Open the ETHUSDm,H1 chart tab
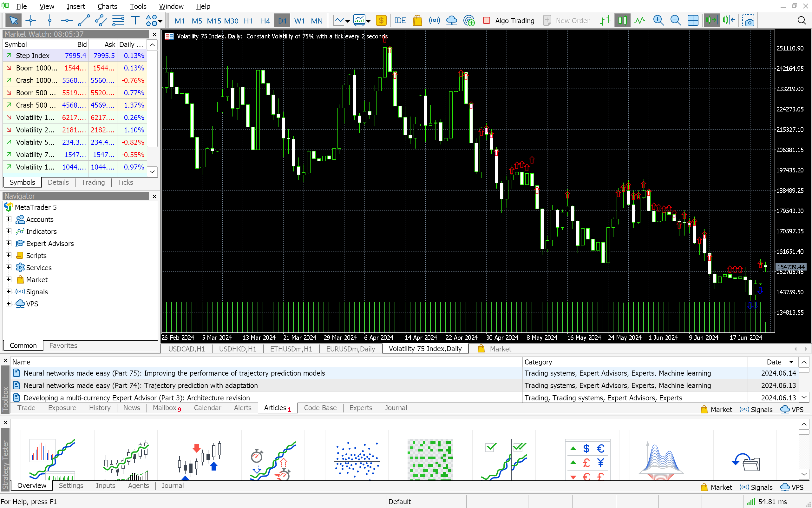Screen dimensions: 812x508 (291, 349)
